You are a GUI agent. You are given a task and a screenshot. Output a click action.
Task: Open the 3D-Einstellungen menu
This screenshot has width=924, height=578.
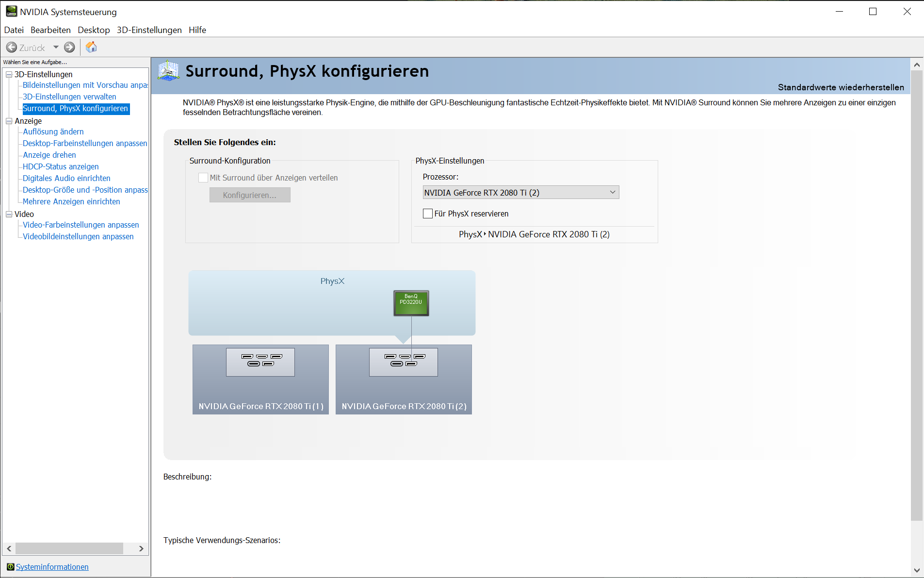tap(149, 30)
